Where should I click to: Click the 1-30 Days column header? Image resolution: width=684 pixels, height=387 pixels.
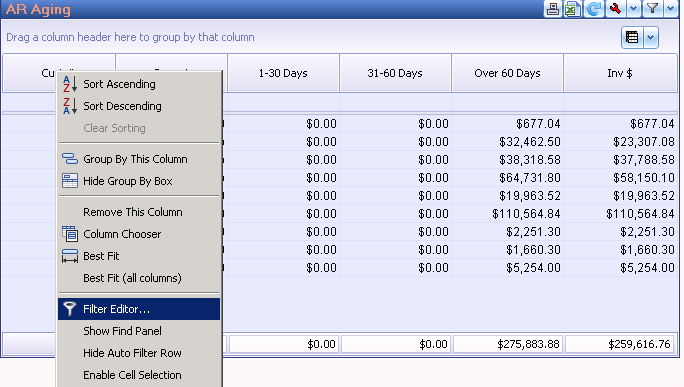[x=283, y=73]
